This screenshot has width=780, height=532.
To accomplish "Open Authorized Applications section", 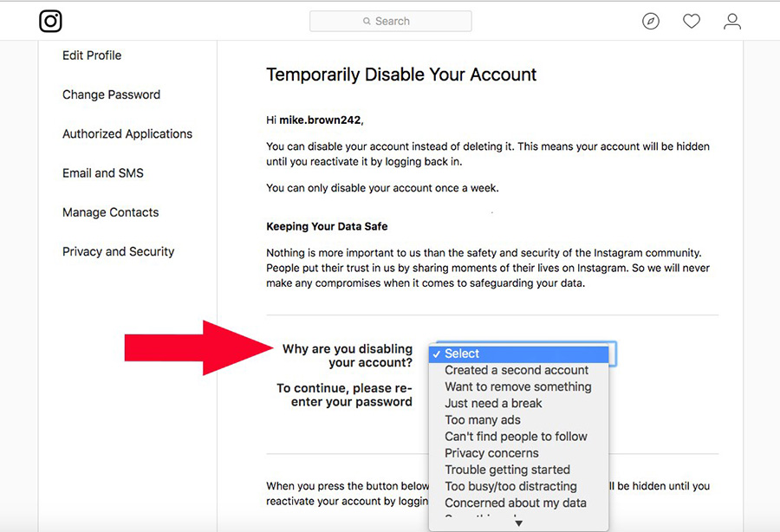I will (x=127, y=133).
